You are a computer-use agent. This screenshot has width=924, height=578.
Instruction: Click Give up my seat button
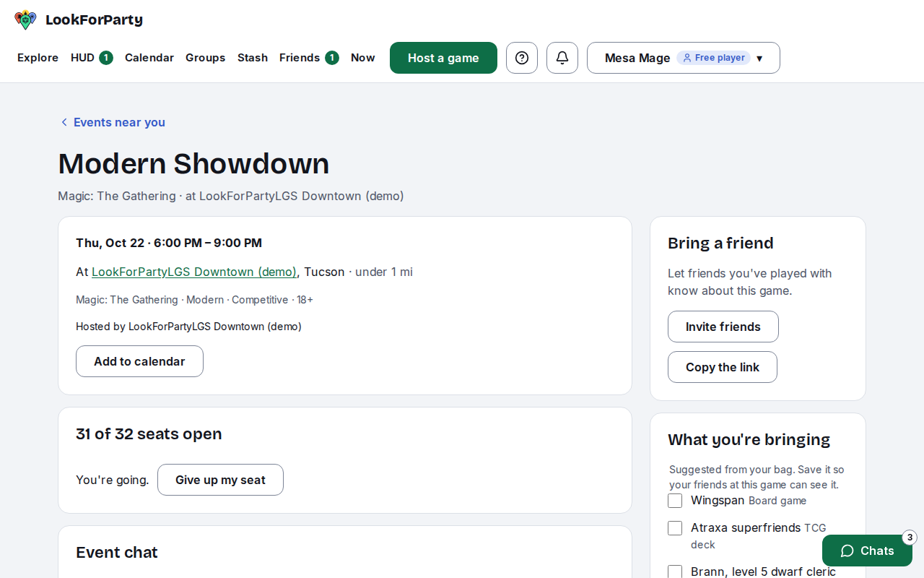pyautogui.click(x=220, y=480)
